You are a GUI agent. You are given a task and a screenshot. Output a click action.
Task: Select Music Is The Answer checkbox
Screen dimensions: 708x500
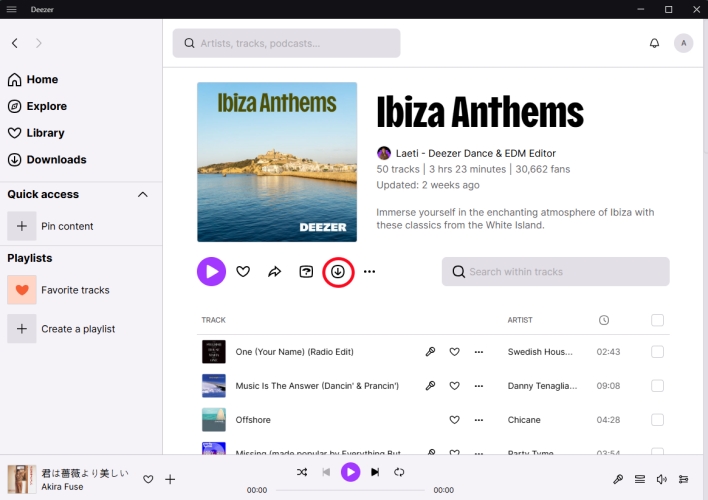tap(657, 386)
